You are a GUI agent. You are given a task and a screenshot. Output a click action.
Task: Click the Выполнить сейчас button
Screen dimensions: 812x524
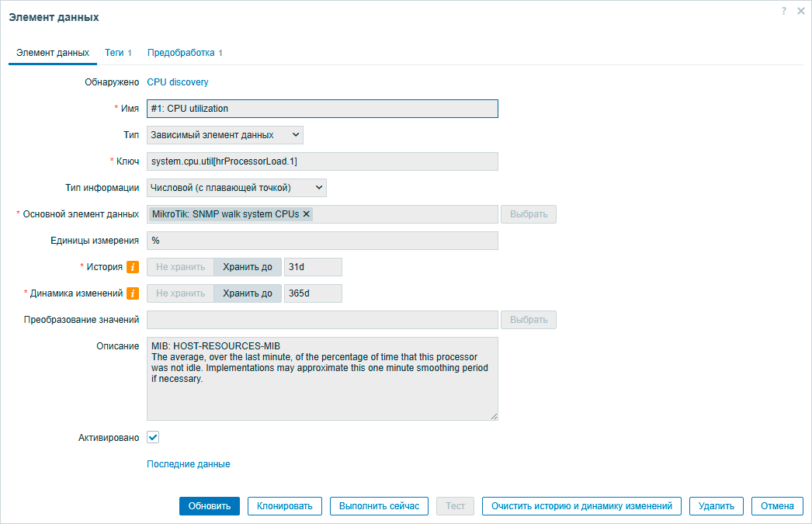379,506
